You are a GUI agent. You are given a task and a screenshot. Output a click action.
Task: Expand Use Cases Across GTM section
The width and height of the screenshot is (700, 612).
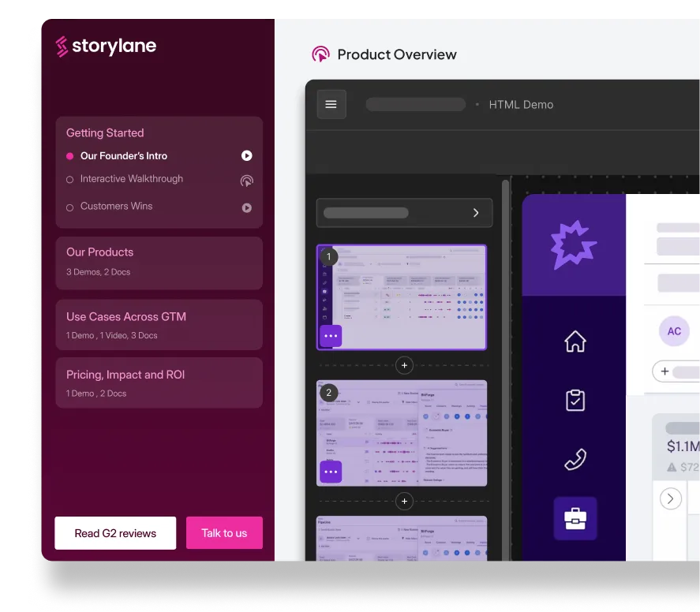[159, 325]
